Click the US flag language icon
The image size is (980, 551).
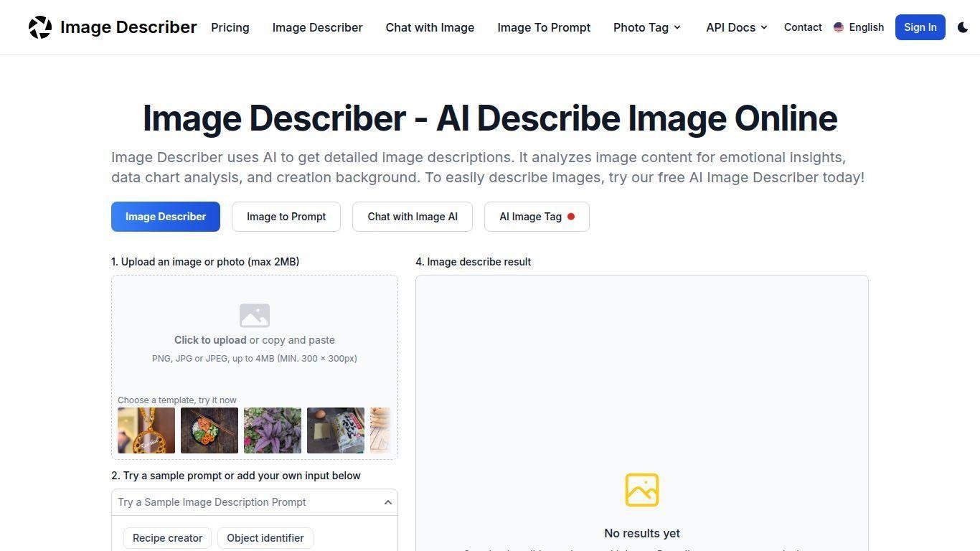(x=838, y=27)
